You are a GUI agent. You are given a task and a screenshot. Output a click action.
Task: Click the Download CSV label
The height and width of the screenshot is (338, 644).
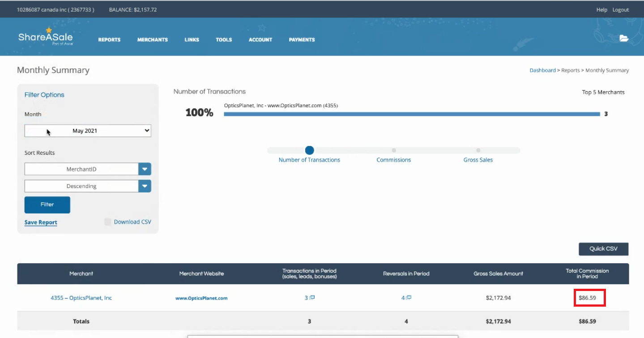(x=132, y=222)
